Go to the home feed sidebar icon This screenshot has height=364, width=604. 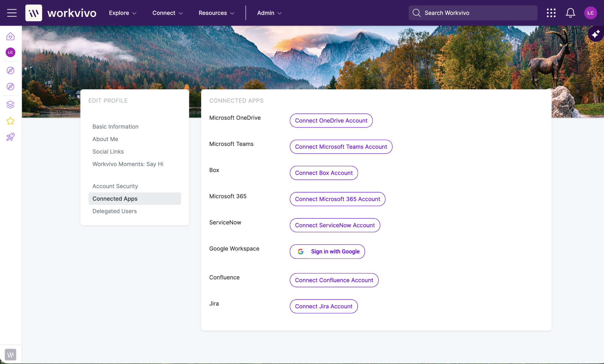(x=11, y=37)
